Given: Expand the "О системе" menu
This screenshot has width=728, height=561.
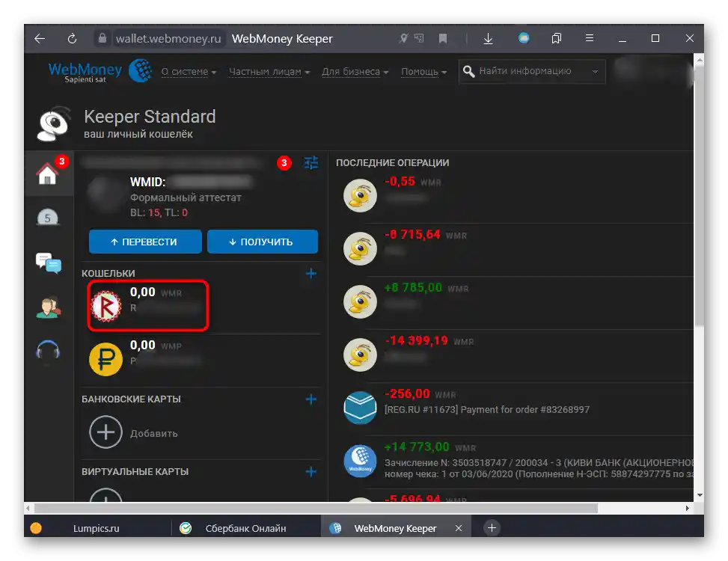Looking at the screenshot, I should [189, 72].
